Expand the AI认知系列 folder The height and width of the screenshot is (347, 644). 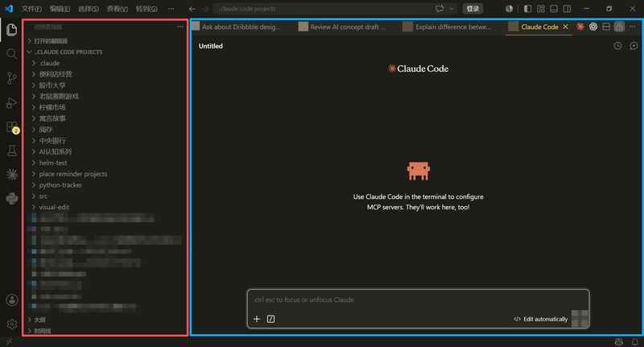(x=105, y=152)
